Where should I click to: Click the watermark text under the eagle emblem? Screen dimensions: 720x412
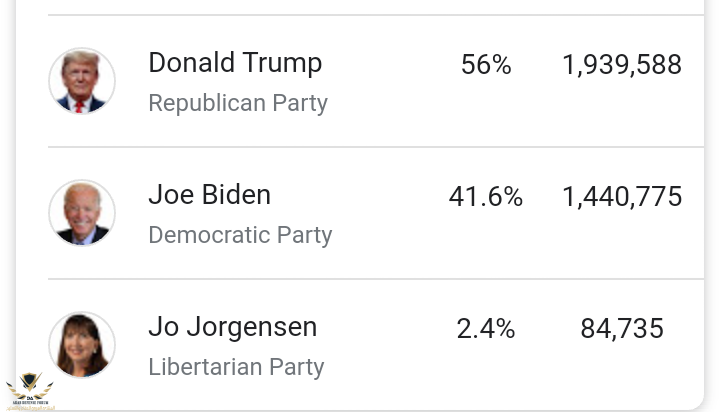point(29,405)
